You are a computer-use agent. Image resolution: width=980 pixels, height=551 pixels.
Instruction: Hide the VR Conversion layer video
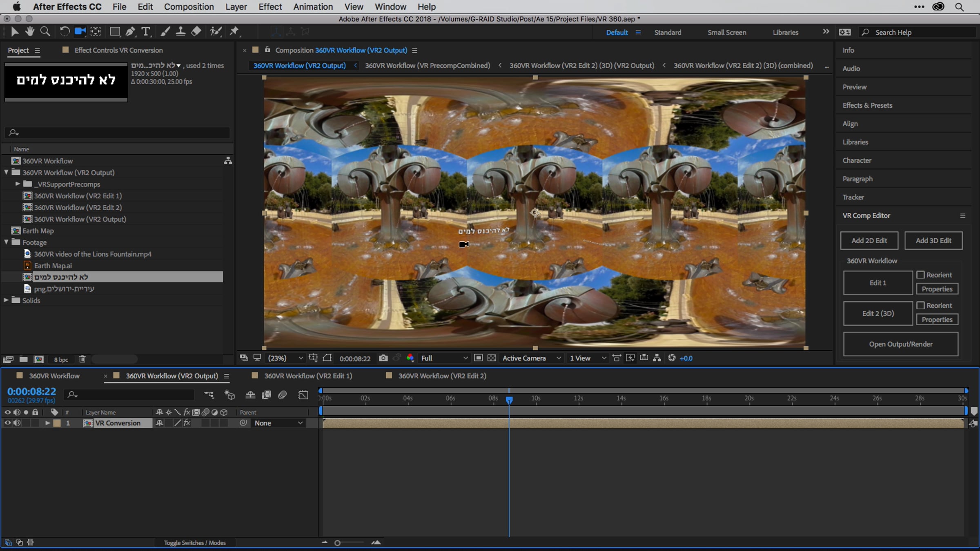[x=7, y=423]
